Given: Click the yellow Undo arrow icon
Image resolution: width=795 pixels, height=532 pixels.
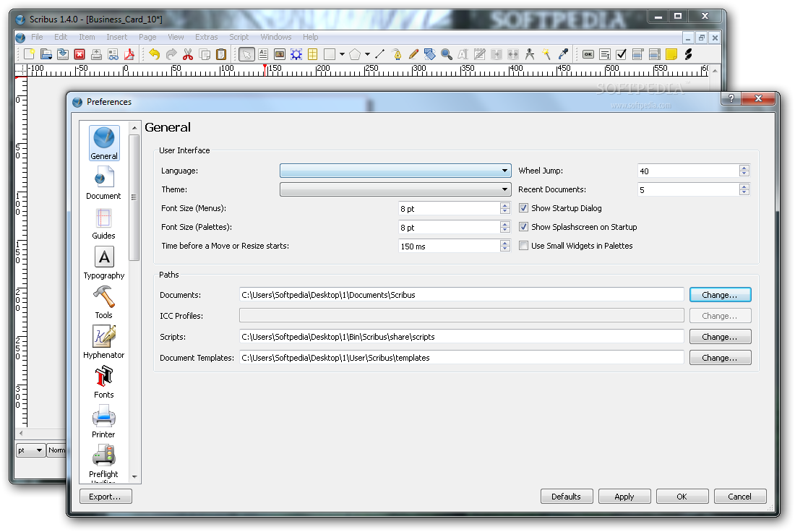Looking at the screenshot, I should 155,54.
